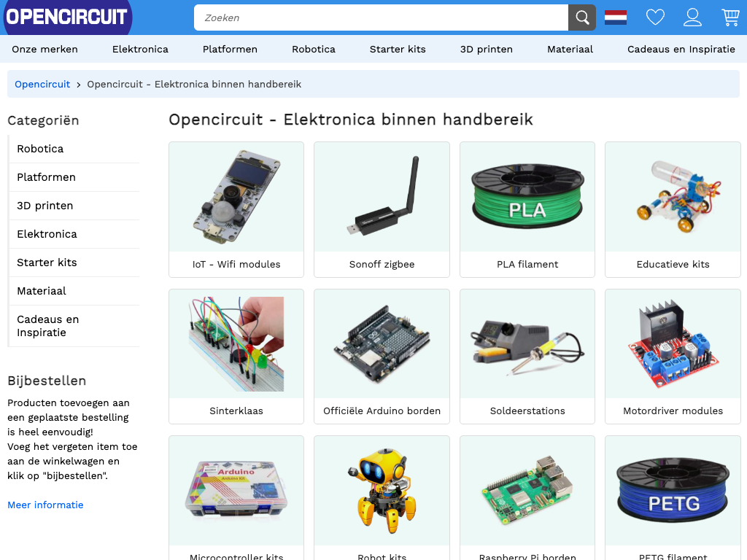Click the search magnifier button
Image resolution: width=747 pixels, height=560 pixels.
pyautogui.click(x=581, y=17)
